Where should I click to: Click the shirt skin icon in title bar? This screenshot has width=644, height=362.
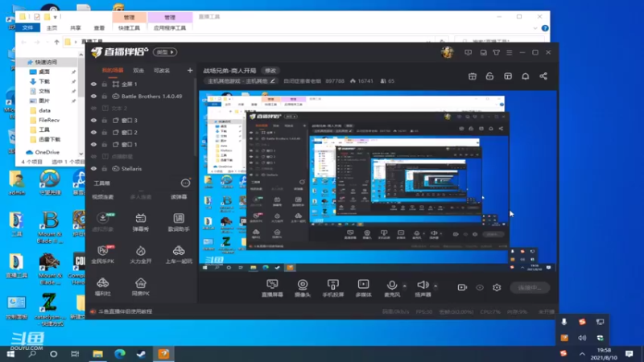[496, 52]
